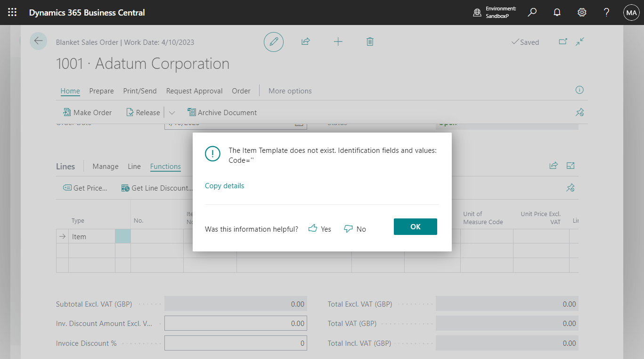The image size is (644, 359).
Task: Expand the Lines section with expand icon
Action: (x=571, y=166)
